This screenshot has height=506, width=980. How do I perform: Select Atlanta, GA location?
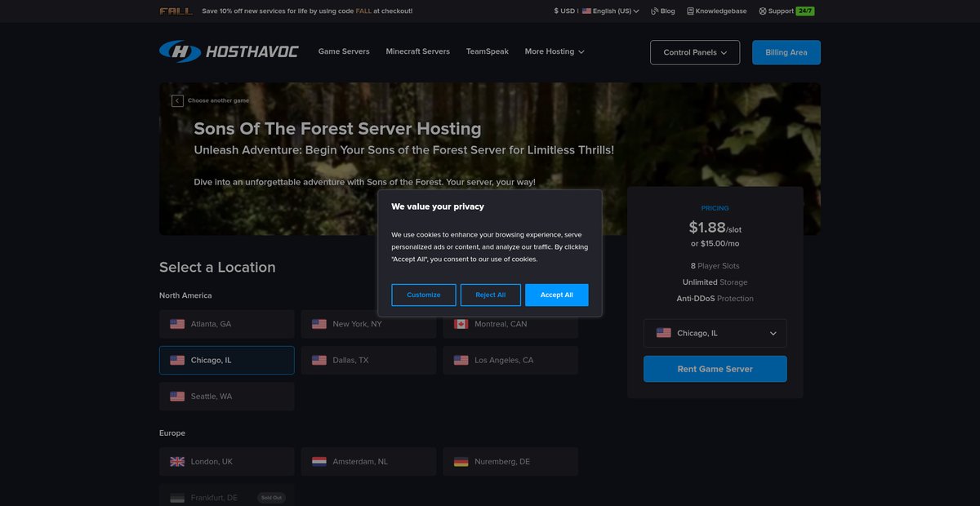click(227, 324)
